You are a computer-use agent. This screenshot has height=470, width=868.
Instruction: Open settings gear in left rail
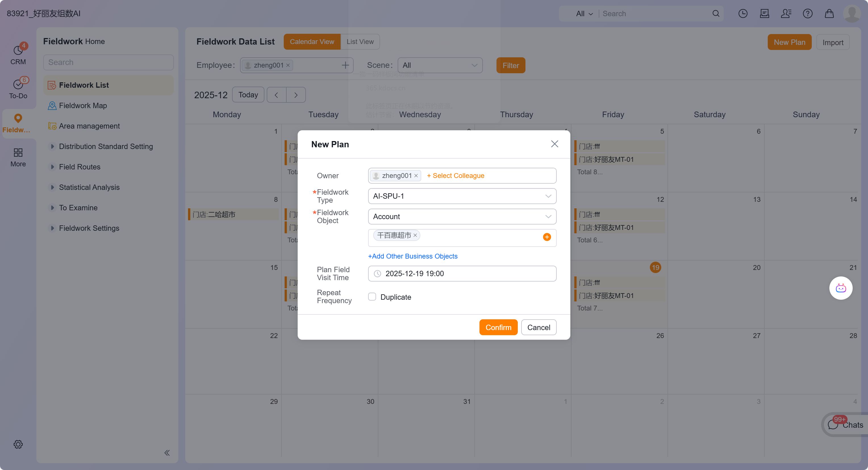coord(18,444)
